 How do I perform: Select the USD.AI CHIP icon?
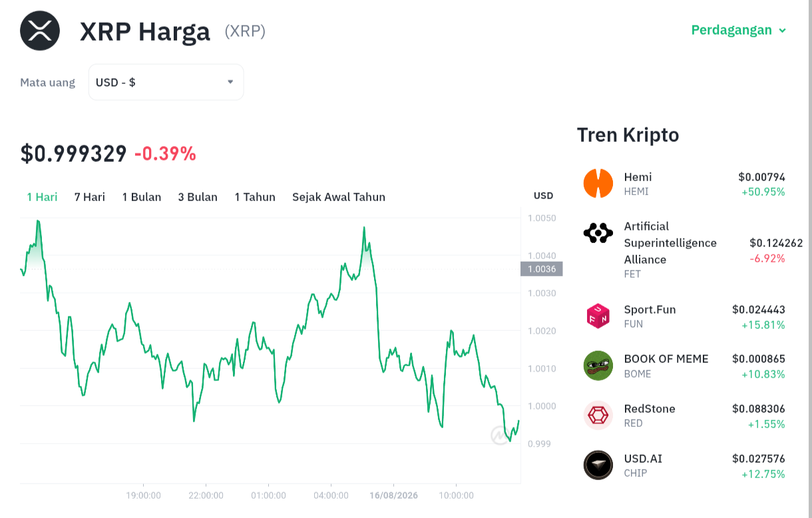coord(598,465)
